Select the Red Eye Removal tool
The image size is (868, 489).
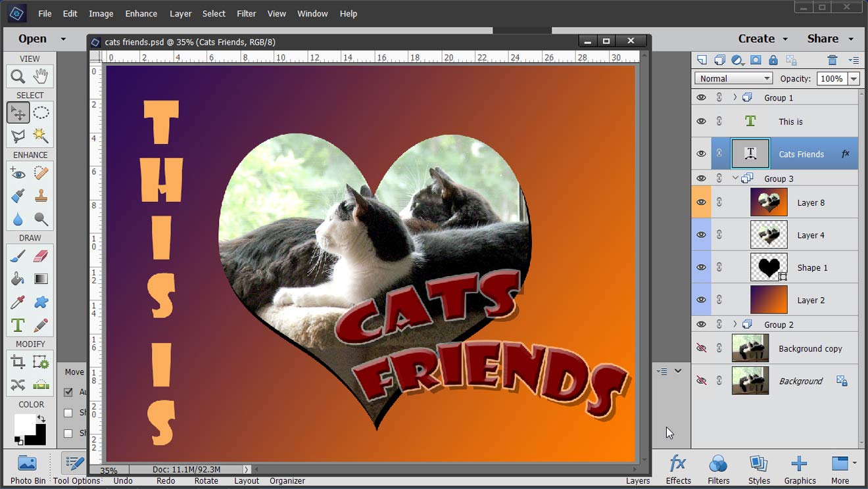(x=18, y=174)
